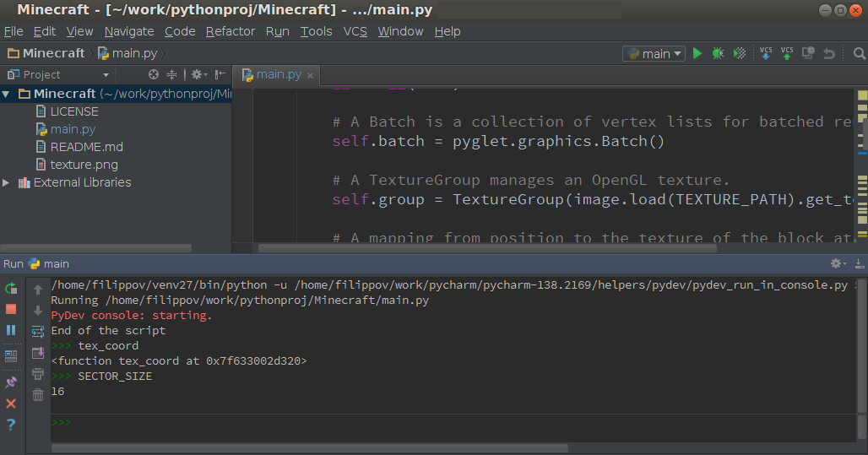
Task: Commit changes to VCS (green arrow)
Action: pos(787,53)
